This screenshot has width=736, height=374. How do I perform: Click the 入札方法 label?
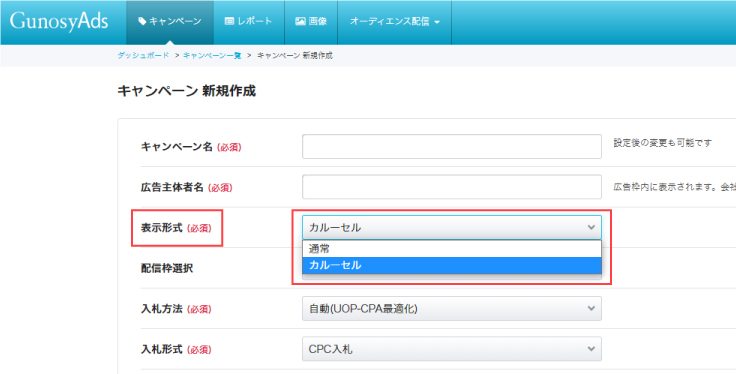(x=161, y=309)
